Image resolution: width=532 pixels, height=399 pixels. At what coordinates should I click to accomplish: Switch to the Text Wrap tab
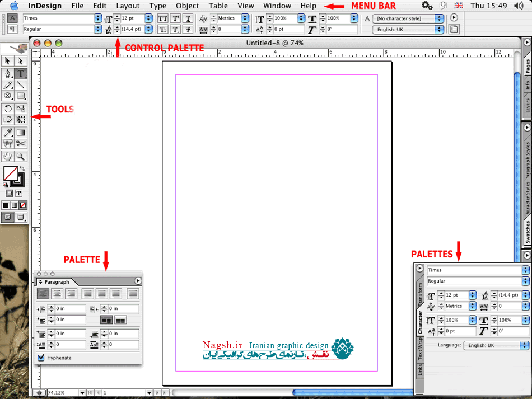pyautogui.click(x=420, y=349)
